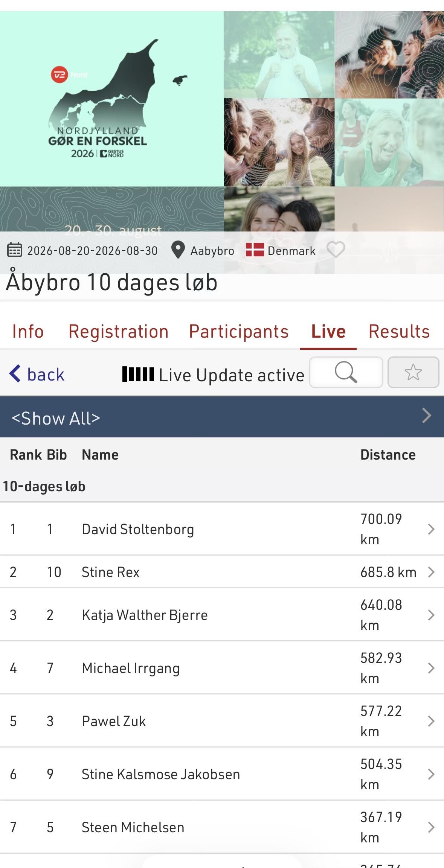Click the Denmark flag icon

click(x=255, y=250)
